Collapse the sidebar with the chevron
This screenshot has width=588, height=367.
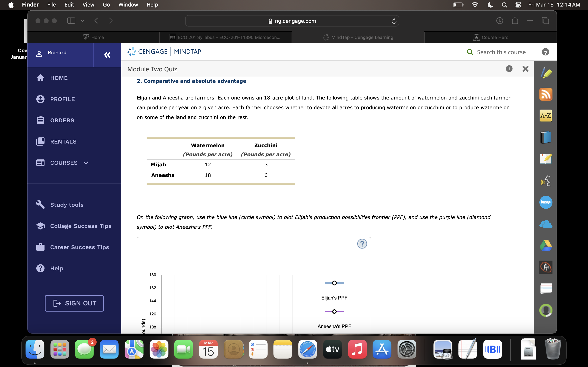click(107, 55)
